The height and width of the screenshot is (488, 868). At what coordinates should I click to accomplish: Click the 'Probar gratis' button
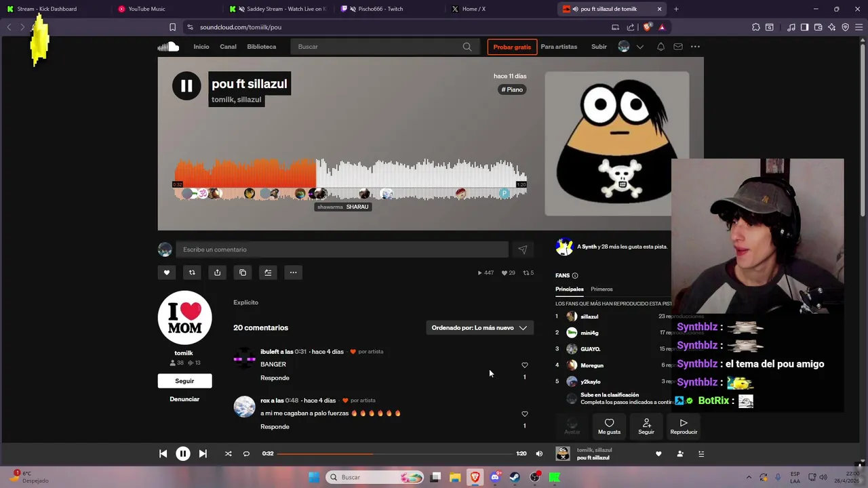click(x=512, y=47)
